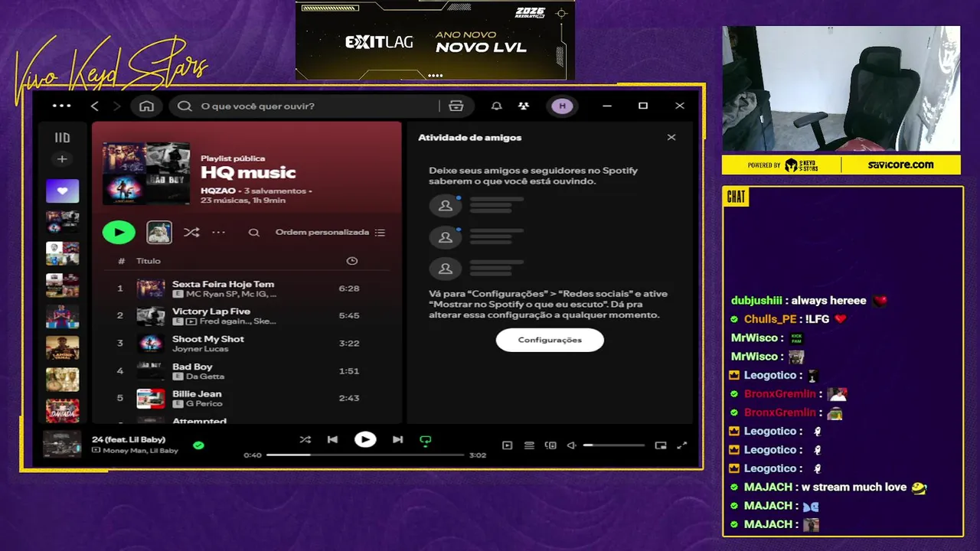Open the Liked Songs heart tile
This screenshot has width=980, height=551.
click(62, 191)
